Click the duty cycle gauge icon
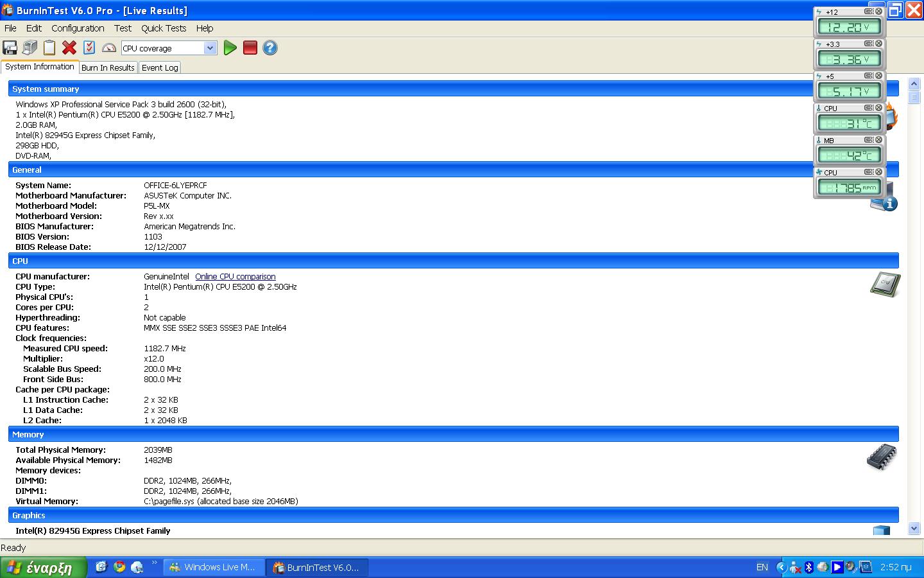Image resolution: width=924 pixels, height=578 pixels. click(109, 48)
